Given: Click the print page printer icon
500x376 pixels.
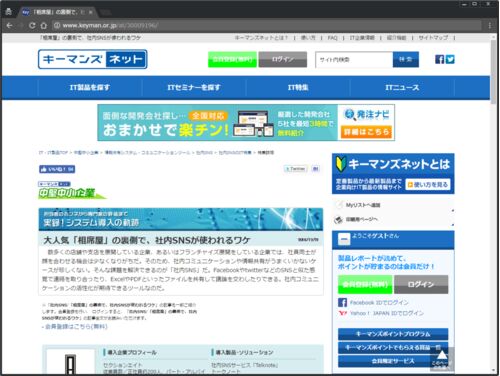Looking at the screenshot, I should pyautogui.click(x=338, y=219).
